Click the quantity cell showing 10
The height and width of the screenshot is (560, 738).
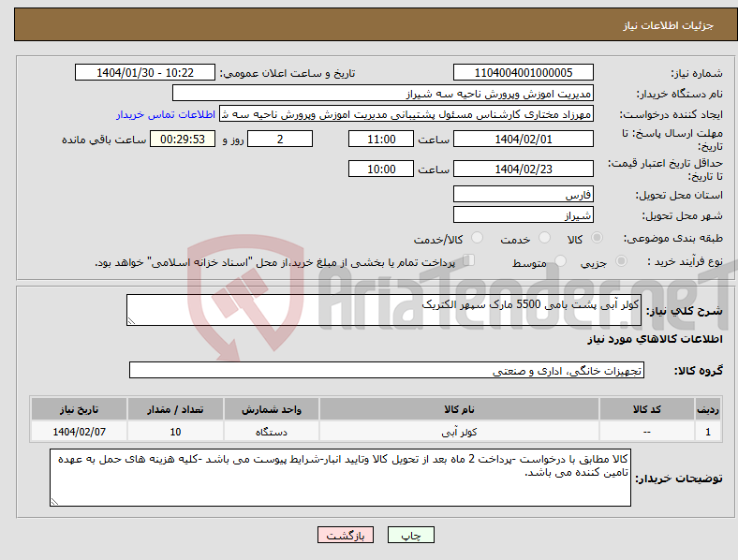(x=175, y=432)
